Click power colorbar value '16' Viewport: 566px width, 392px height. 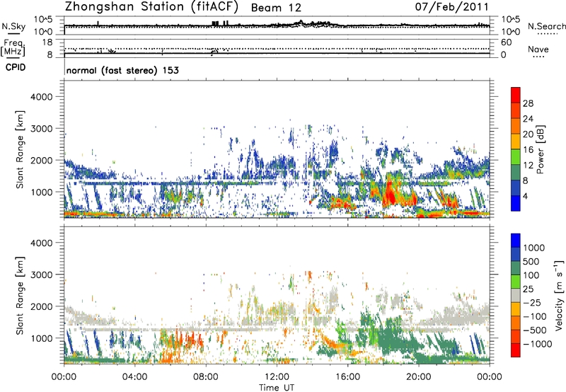pos(528,150)
